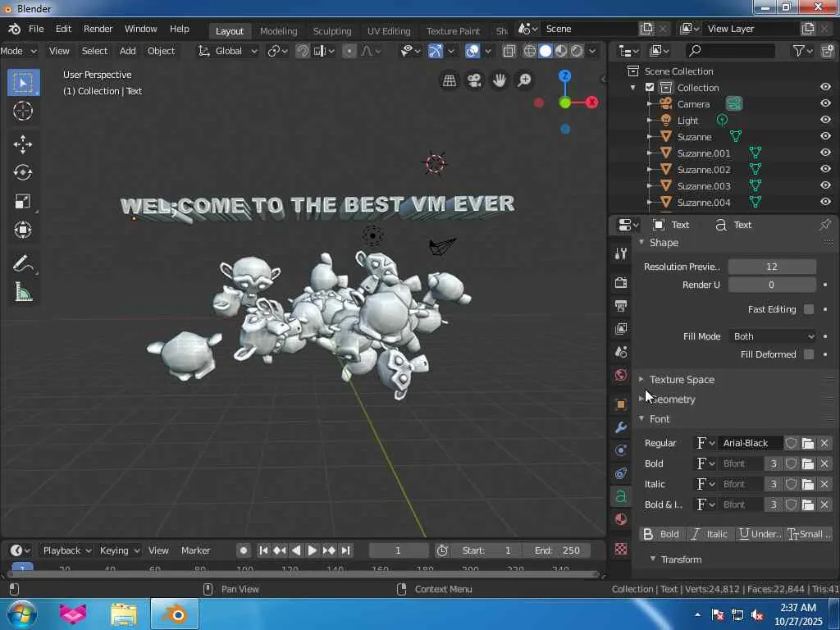Expand the Suzanne.001 tree row

click(x=650, y=153)
